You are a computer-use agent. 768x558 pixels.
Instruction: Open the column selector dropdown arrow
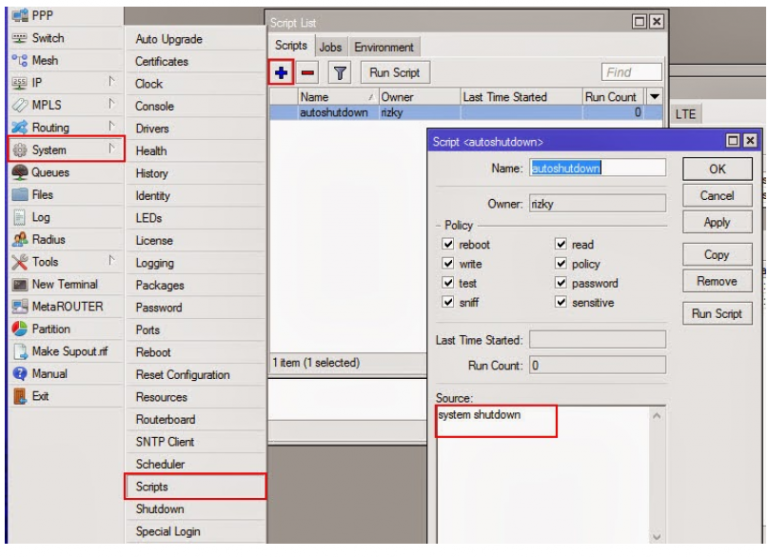pos(655,97)
